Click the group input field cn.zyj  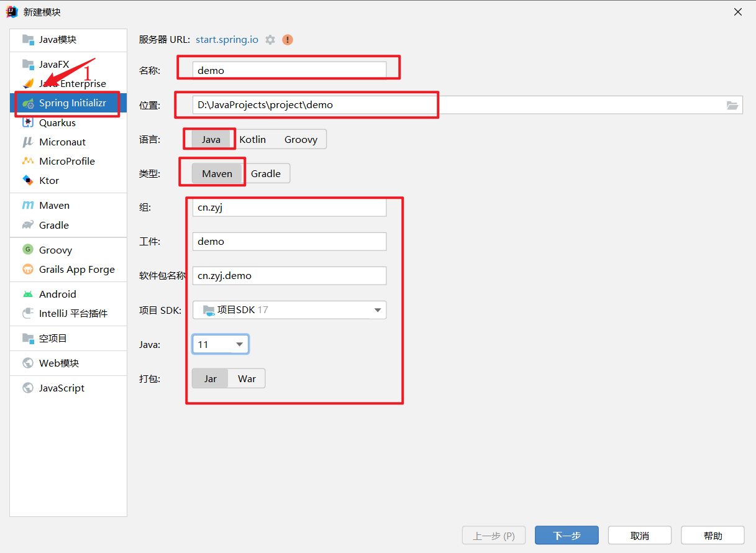click(289, 208)
